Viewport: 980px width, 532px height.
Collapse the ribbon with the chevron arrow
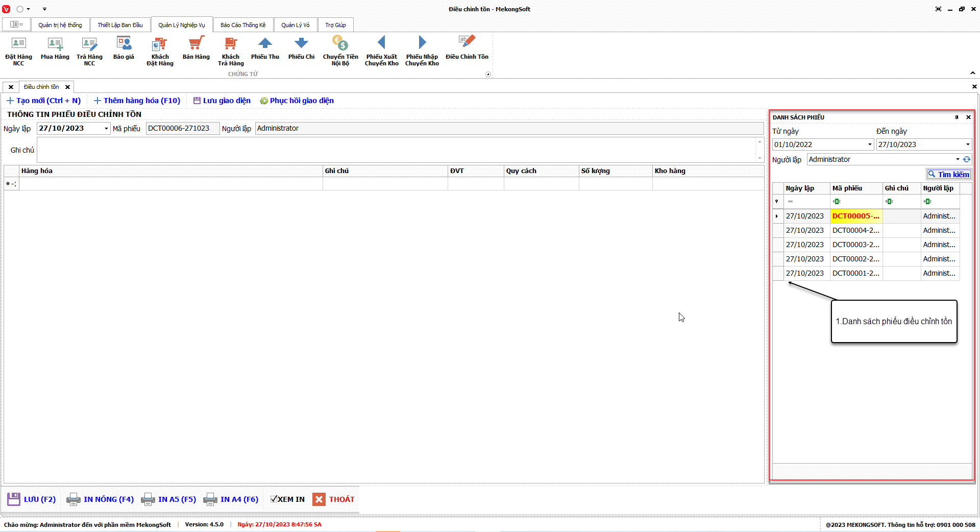972,73
